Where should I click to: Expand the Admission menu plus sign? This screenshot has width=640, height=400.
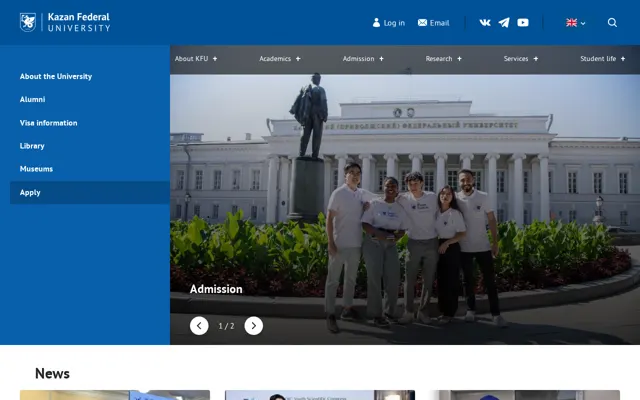[x=381, y=59]
